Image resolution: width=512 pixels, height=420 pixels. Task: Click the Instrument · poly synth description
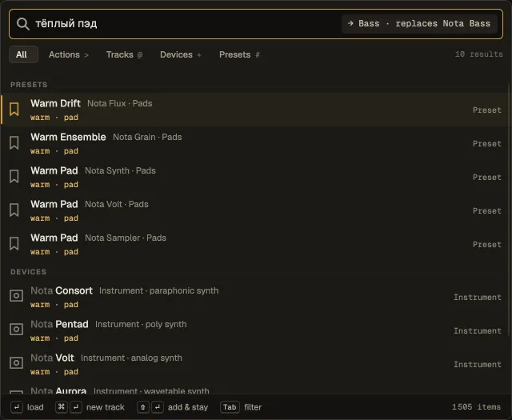tap(141, 324)
